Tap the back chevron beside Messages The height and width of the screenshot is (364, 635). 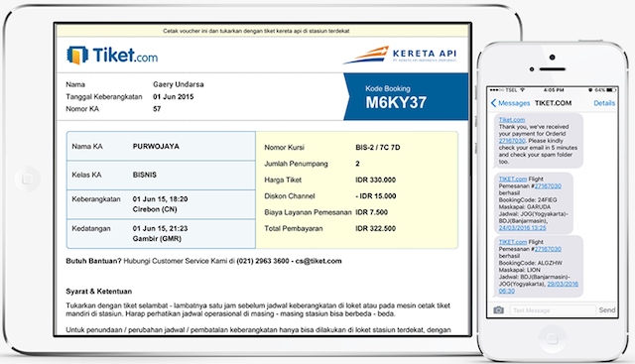[493, 103]
